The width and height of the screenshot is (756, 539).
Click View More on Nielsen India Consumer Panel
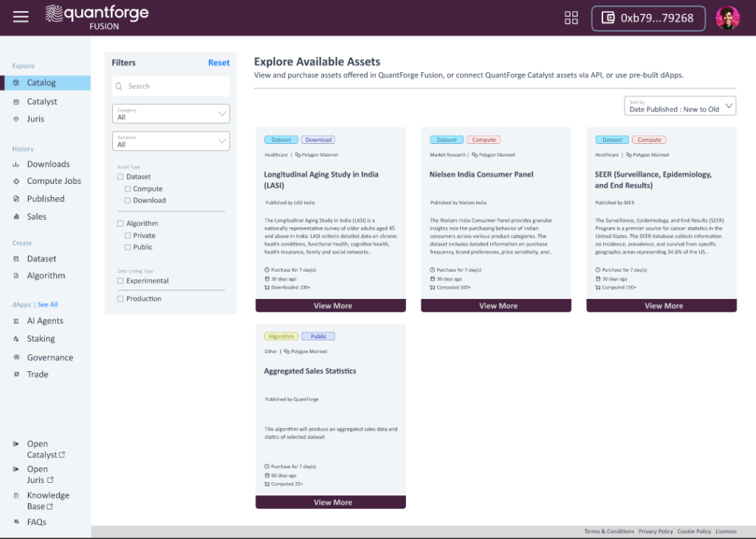coord(498,306)
